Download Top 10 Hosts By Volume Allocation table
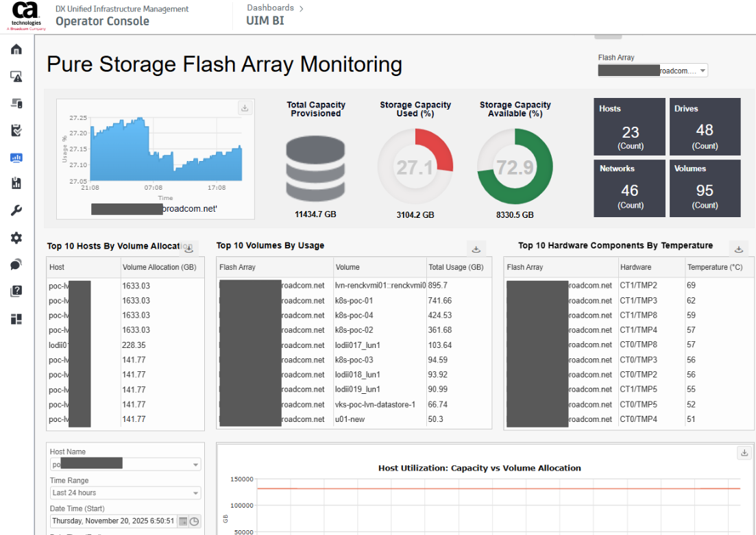Image resolution: width=756 pixels, height=535 pixels. click(x=189, y=249)
